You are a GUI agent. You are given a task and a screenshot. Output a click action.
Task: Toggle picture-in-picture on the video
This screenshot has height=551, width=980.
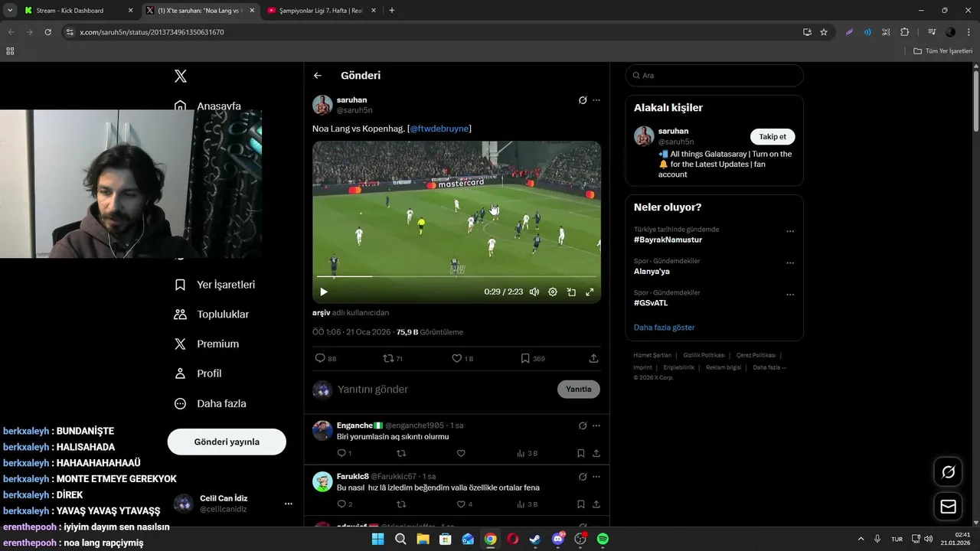click(x=571, y=292)
